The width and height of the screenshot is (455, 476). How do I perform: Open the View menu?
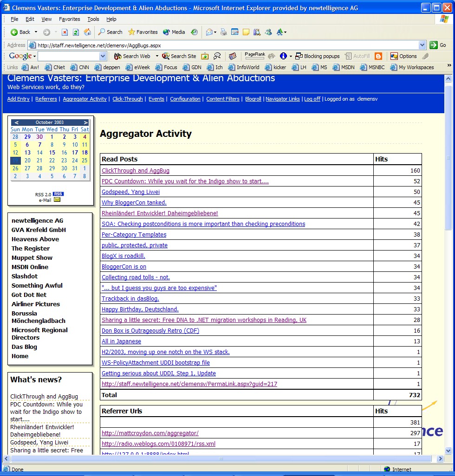46,19
